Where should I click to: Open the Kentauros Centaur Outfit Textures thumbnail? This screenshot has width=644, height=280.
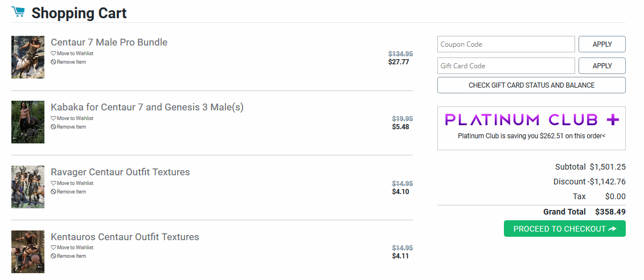click(x=28, y=251)
